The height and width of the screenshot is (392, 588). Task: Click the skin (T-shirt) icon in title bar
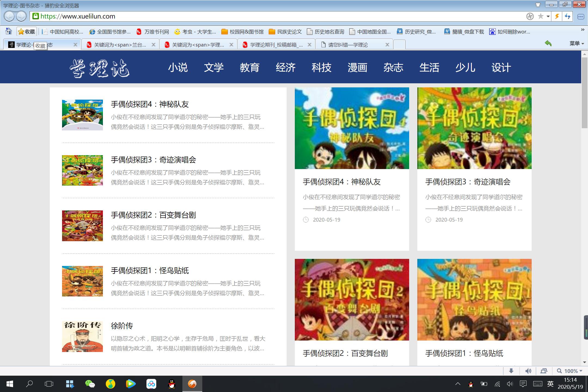(x=538, y=5)
